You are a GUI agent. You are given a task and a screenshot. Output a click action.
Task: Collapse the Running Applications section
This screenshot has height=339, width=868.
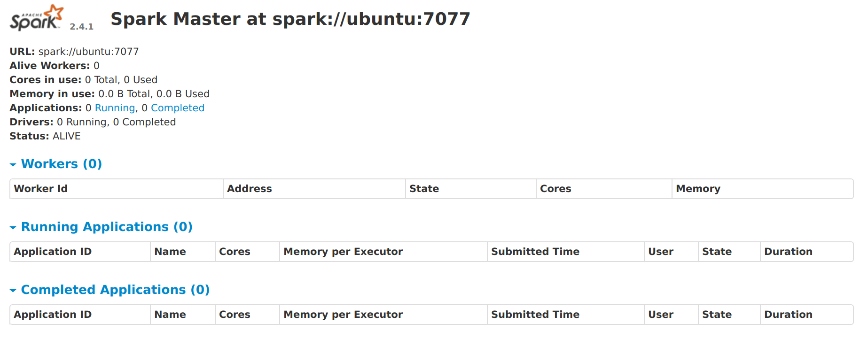click(13, 227)
